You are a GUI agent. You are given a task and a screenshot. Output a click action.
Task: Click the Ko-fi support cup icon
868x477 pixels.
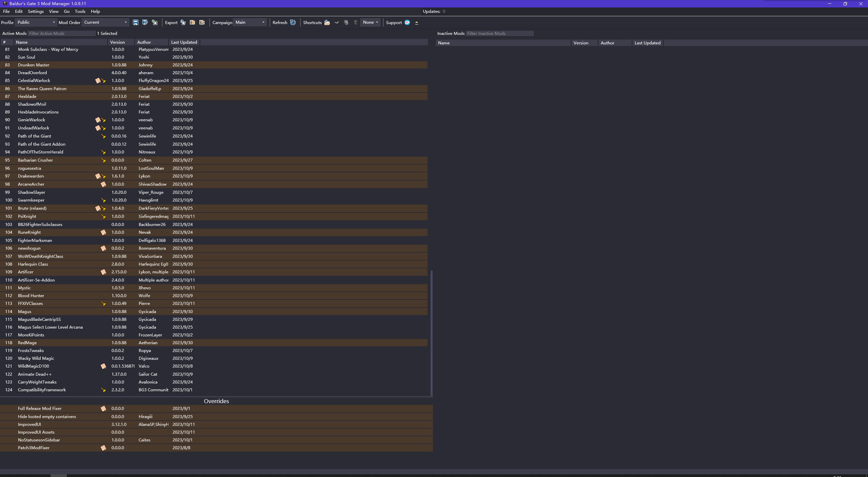(x=407, y=22)
